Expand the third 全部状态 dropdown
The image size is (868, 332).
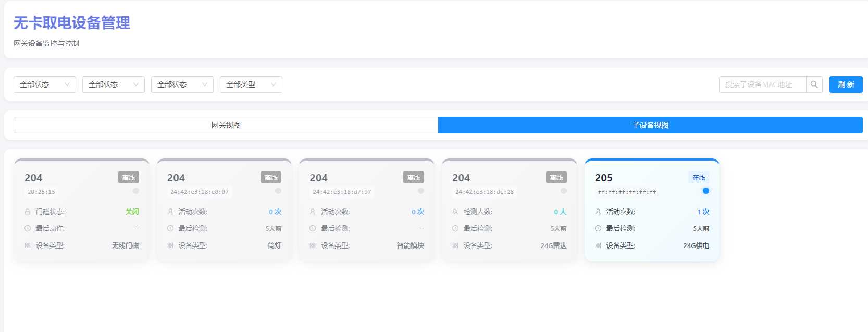(182, 84)
